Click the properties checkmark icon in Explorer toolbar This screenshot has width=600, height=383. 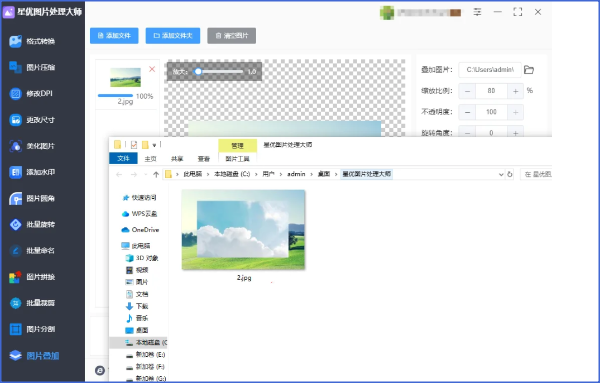pyautogui.click(x=134, y=145)
